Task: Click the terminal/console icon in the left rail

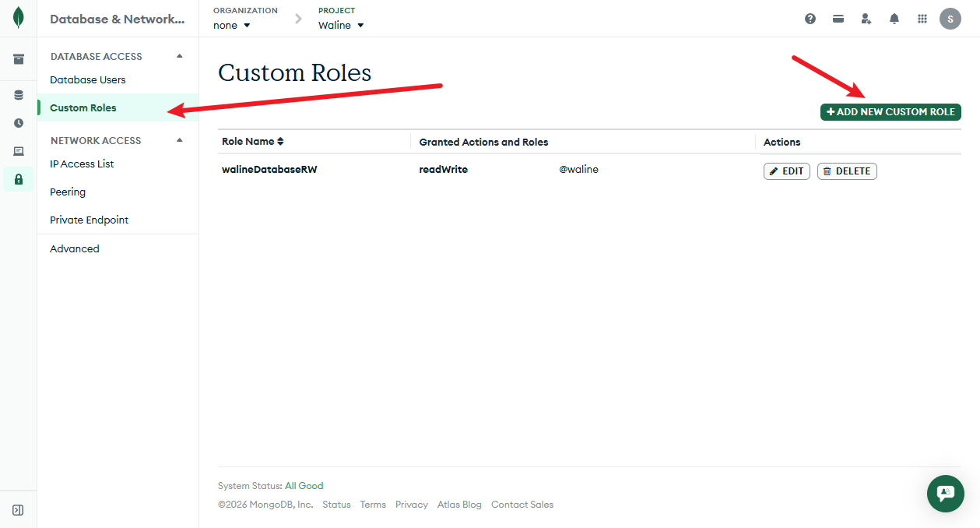Action: point(17,151)
